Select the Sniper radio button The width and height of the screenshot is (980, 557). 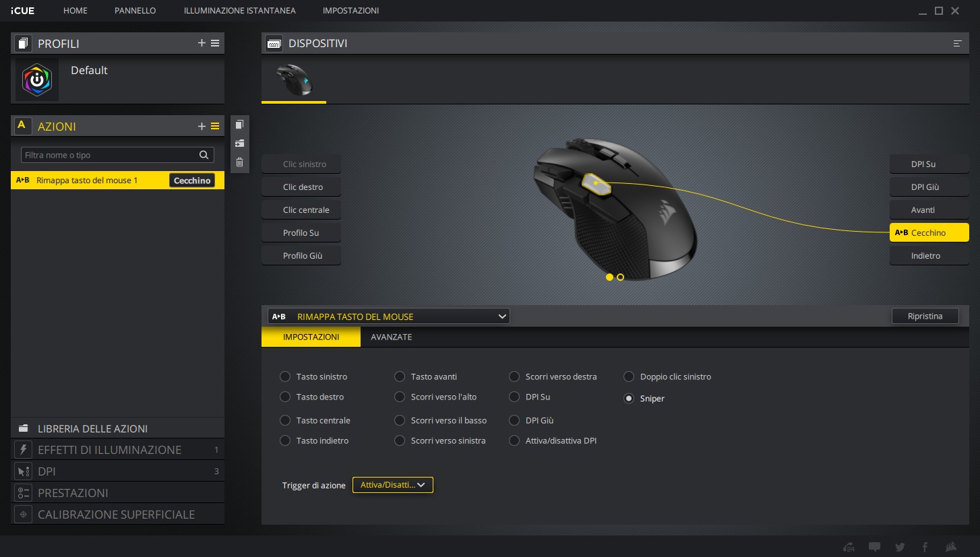(x=628, y=398)
